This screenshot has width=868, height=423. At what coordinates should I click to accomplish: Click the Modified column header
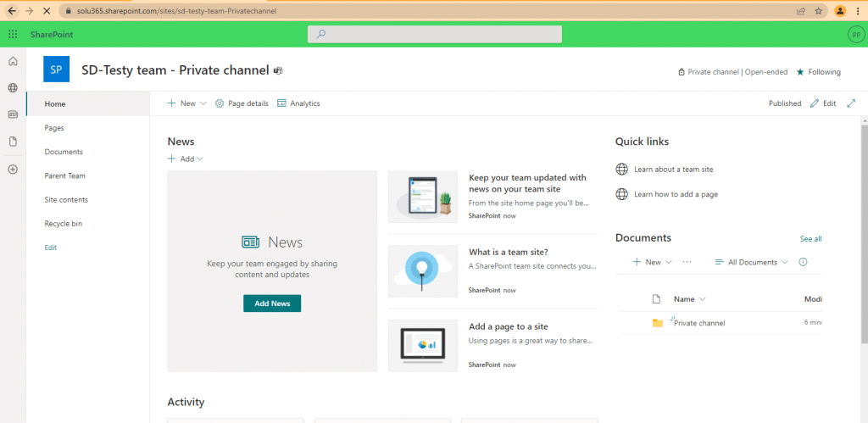tap(813, 299)
